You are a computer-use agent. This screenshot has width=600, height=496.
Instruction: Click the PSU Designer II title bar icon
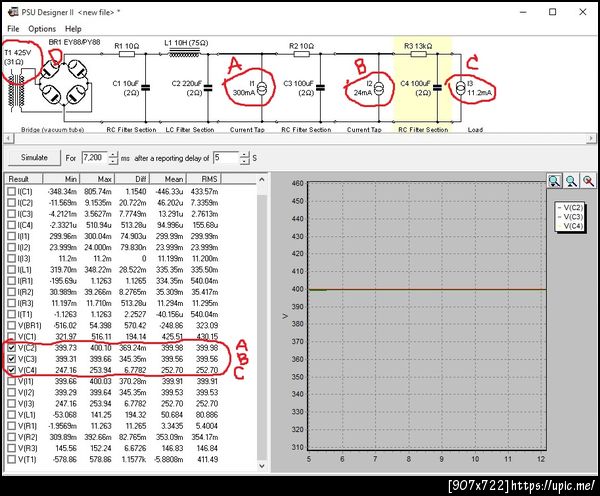click(x=13, y=12)
